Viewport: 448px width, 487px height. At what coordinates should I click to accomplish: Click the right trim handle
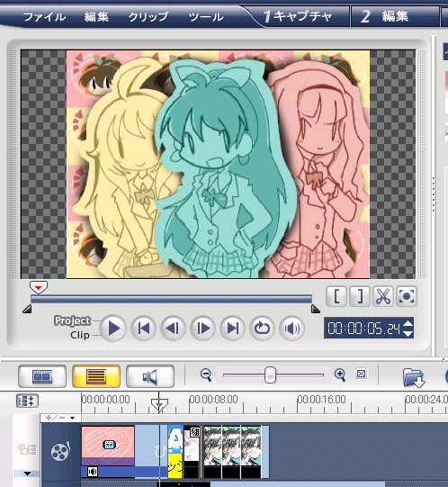pos(316,309)
